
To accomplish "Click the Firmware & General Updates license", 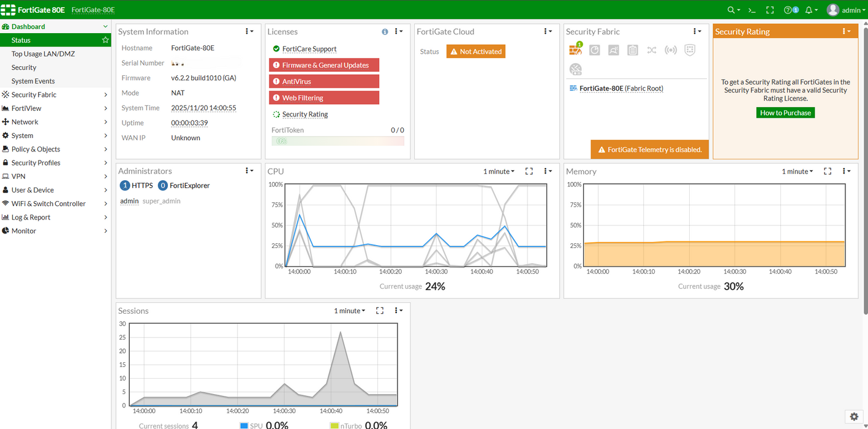I will pyautogui.click(x=324, y=65).
